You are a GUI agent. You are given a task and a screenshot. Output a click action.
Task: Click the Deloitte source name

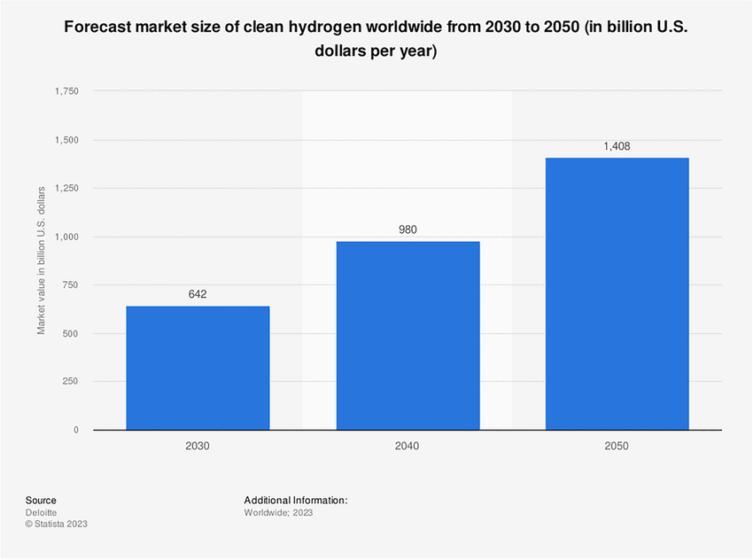(41, 512)
